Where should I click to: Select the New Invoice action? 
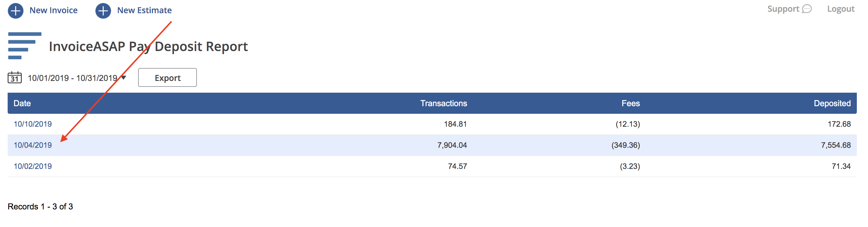click(53, 10)
